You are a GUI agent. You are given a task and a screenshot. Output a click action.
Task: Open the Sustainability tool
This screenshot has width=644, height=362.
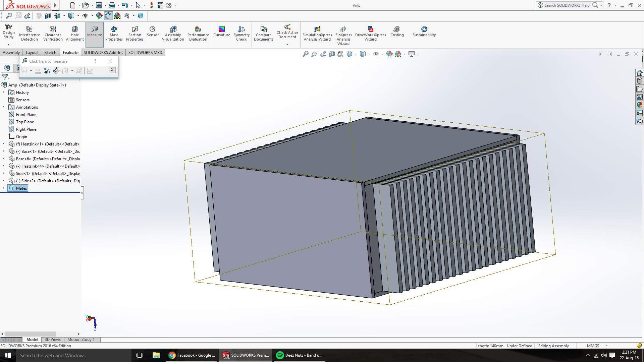click(424, 32)
